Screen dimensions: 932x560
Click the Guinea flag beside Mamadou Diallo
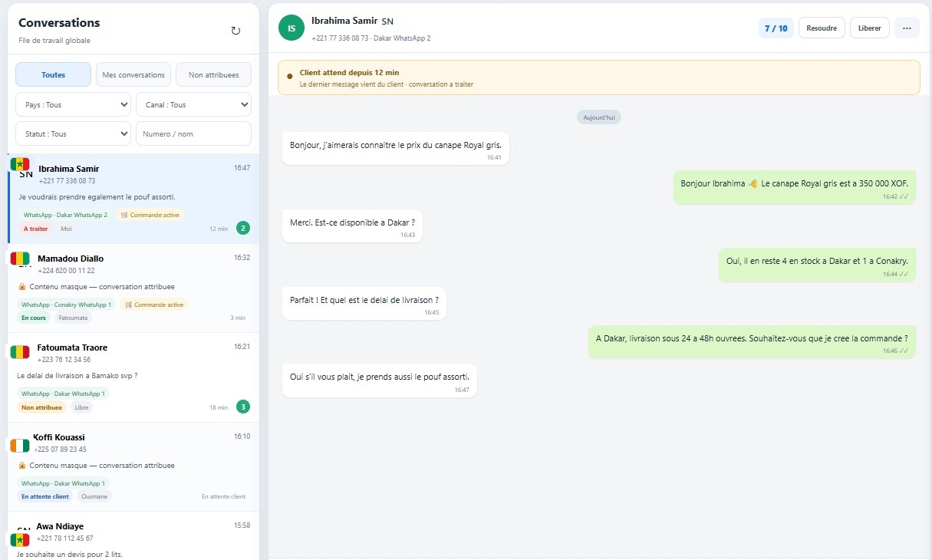19,258
